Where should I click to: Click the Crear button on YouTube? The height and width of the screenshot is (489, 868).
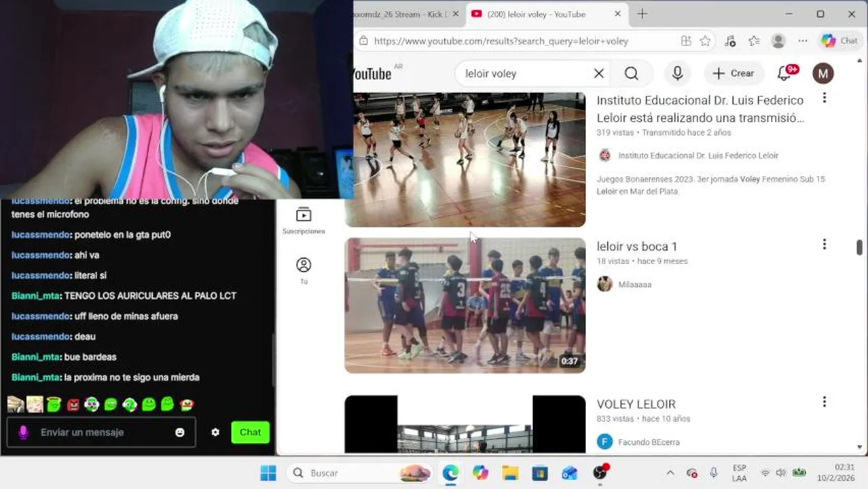click(x=733, y=73)
